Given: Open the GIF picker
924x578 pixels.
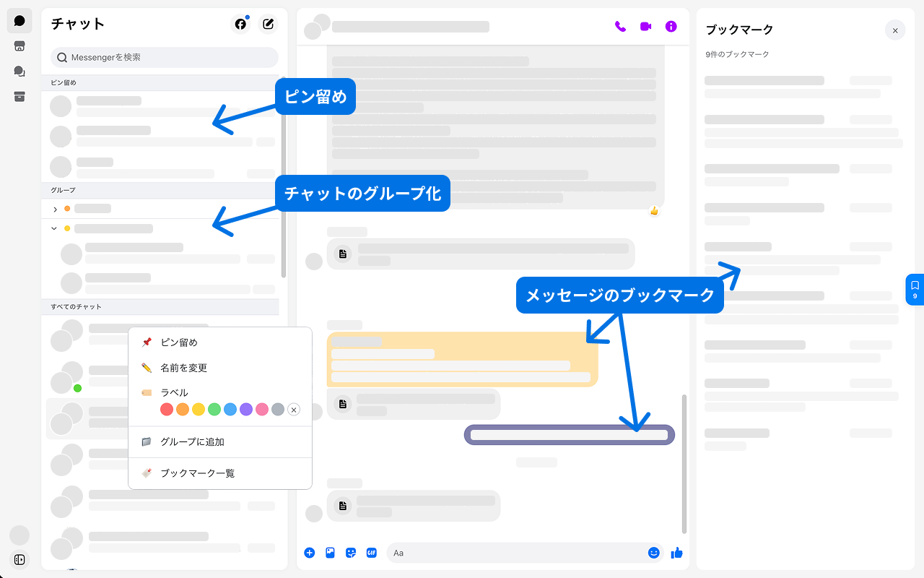Looking at the screenshot, I should point(372,553).
